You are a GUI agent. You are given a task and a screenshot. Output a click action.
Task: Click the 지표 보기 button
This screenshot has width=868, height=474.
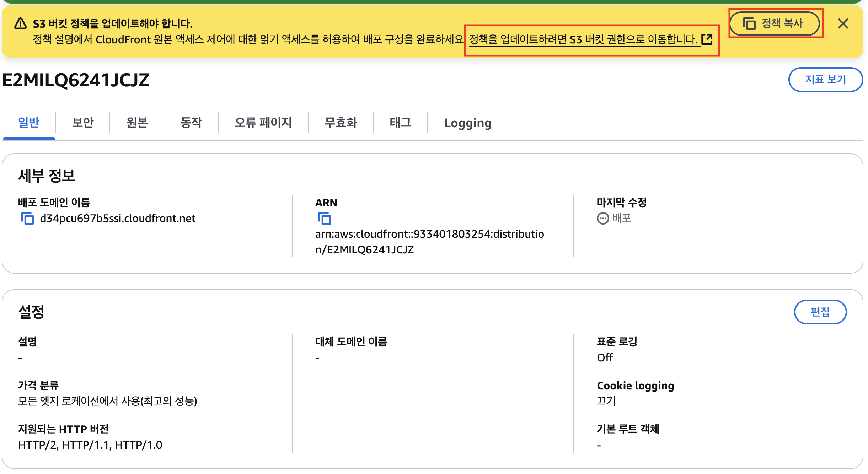pyautogui.click(x=825, y=79)
